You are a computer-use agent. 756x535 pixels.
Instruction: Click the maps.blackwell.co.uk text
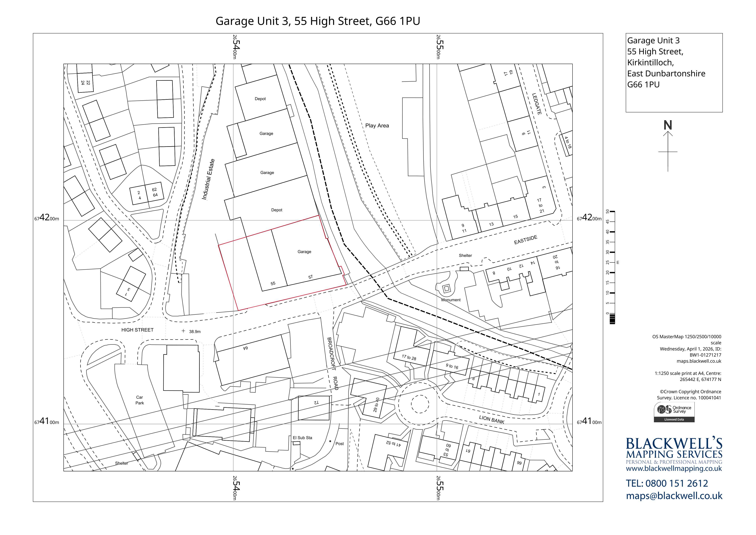click(699, 361)
